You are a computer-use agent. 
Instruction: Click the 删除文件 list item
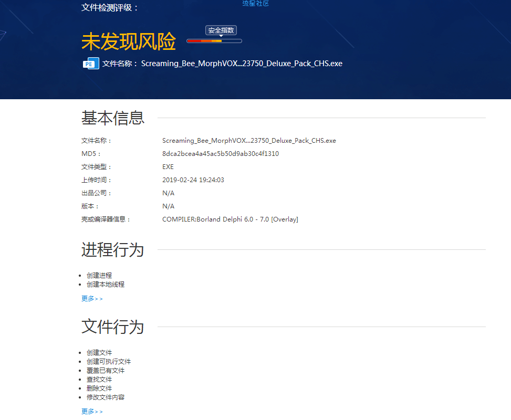(99, 388)
